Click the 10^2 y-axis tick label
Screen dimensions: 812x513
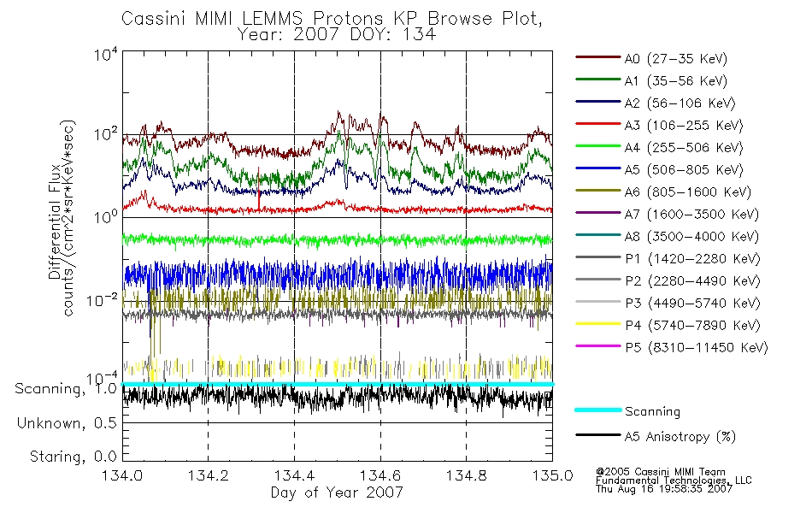(x=106, y=135)
